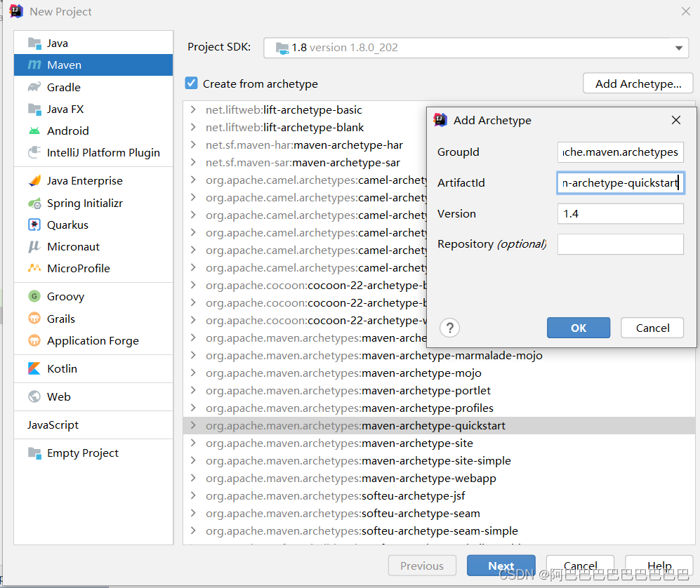Select Gradle project type
The width and height of the screenshot is (700, 588).
click(x=93, y=87)
